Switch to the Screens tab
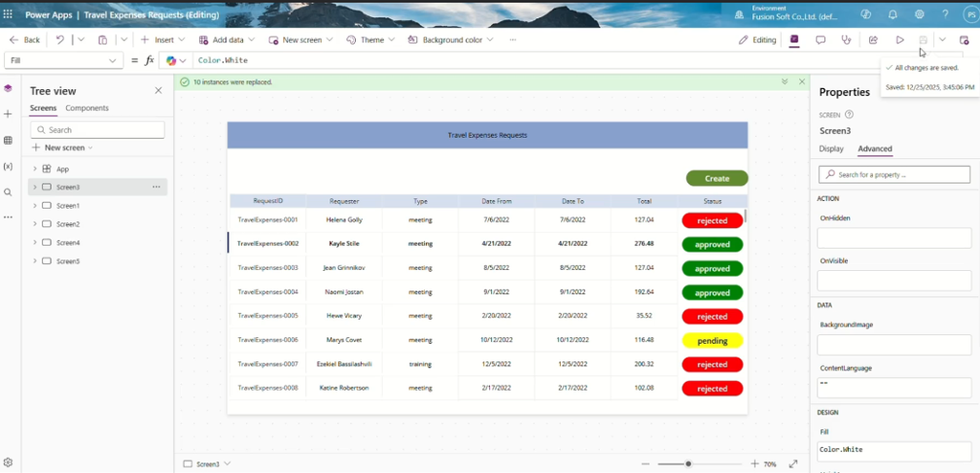The image size is (980, 473). [x=43, y=108]
